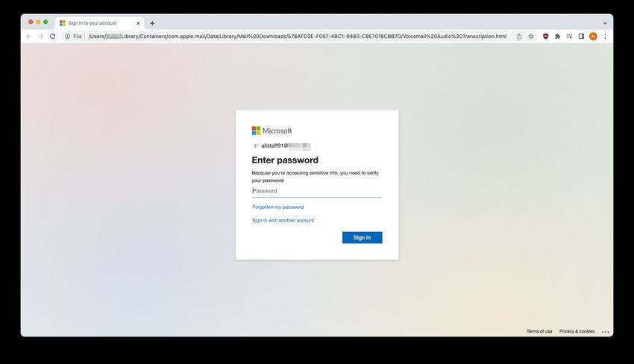Click the address bar file path
The width and height of the screenshot is (634, 364).
tap(297, 37)
